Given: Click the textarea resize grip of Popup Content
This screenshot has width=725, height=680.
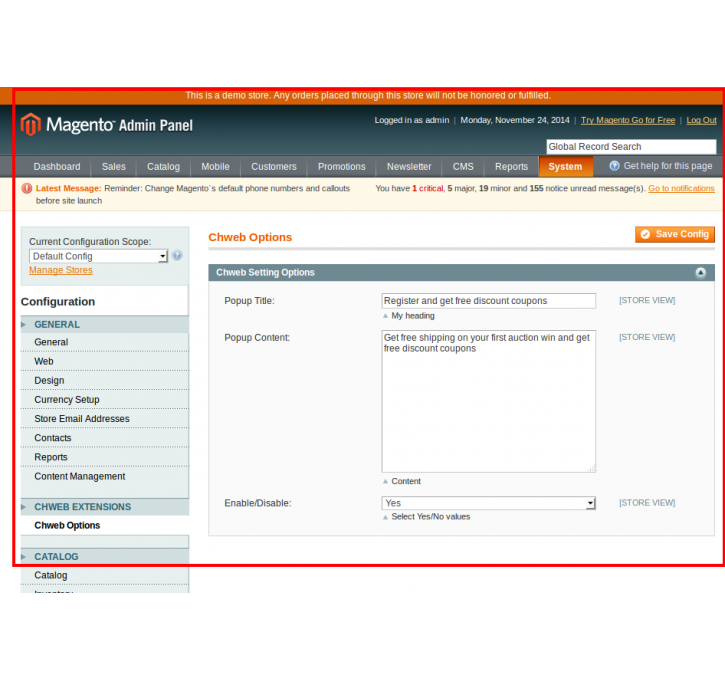Looking at the screenshot, I should click(591, 468).
